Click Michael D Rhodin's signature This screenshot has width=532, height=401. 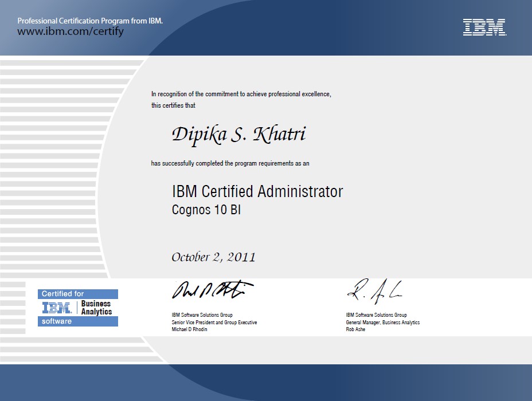point(213,289)
